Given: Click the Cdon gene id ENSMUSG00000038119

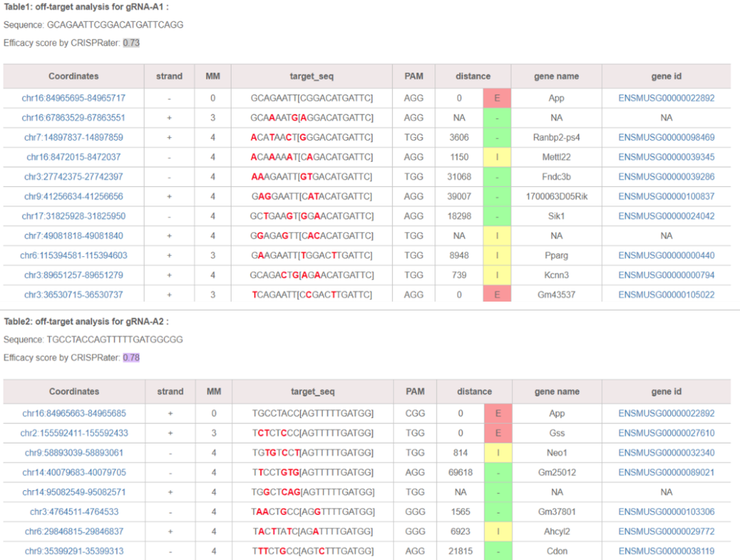Looking at the screenshot, I should [x=666, y=551].
